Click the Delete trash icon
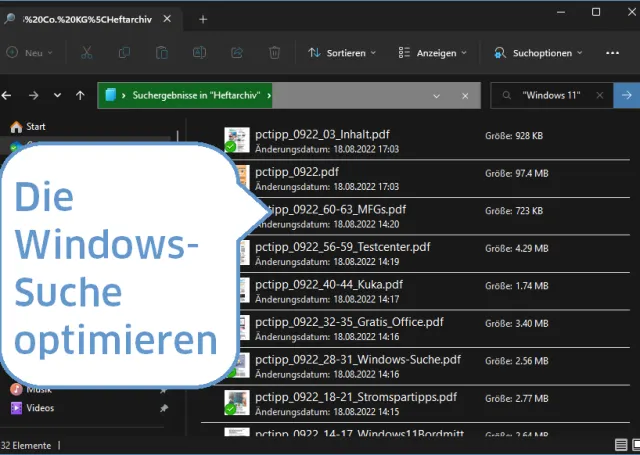Viewport: 640px width, 455px height. (274, 53)
